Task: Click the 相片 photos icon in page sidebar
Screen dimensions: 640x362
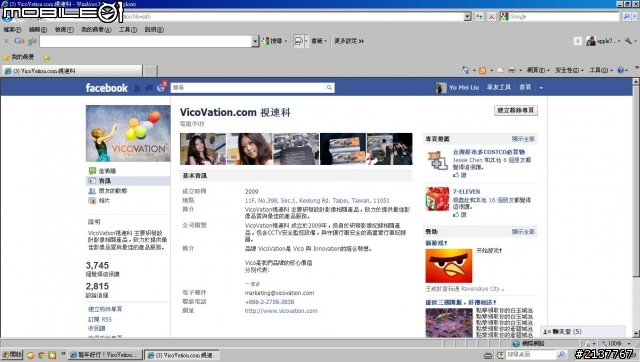Action: (92, 201)
